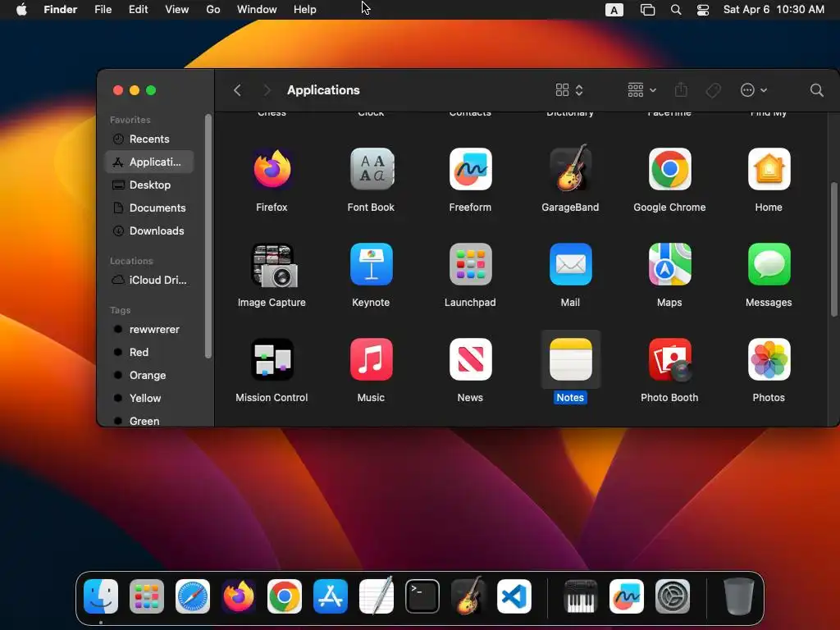Select Applications in the Finder sidebar
The height and width of the screenshot is (630, 840).
149,162
